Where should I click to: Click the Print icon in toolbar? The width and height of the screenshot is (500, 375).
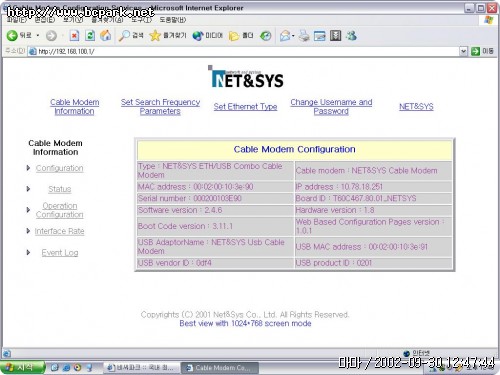click(x=304, y=36)
